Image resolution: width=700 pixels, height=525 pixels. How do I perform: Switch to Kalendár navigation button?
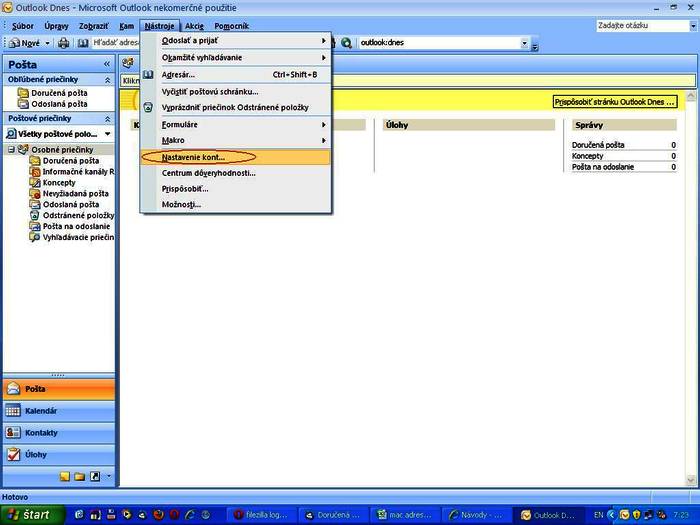(59, 411)
